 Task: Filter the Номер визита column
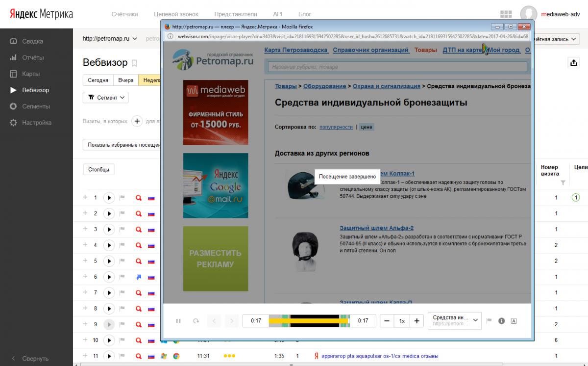coord(563,183)
